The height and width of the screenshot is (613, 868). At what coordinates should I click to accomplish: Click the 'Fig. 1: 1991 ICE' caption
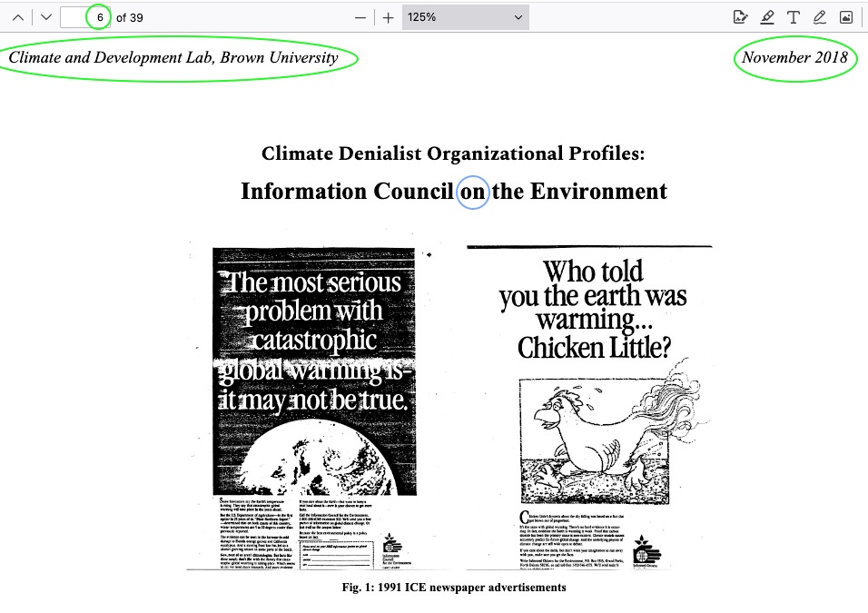coord(454,588)
